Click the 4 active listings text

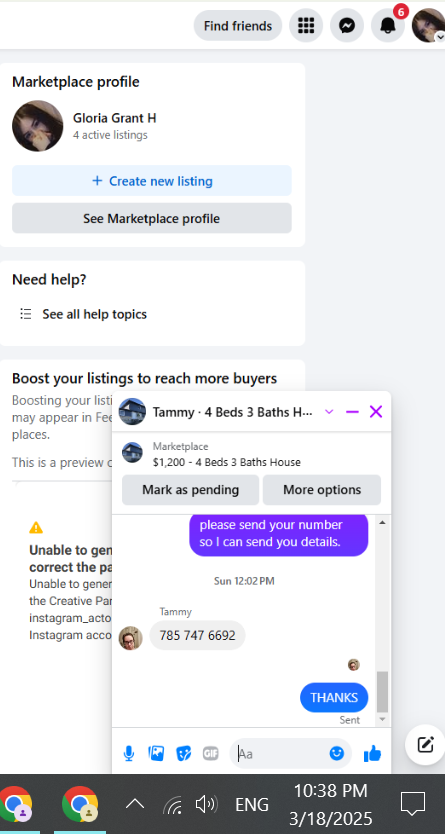click(110, 135)
